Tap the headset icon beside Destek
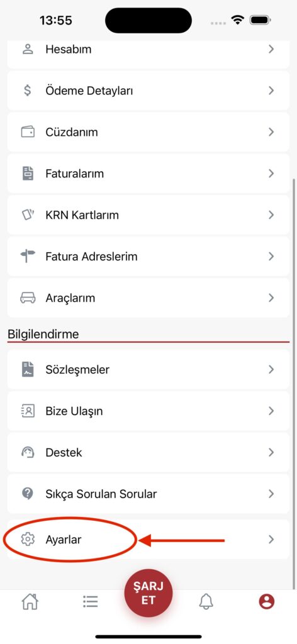The image size is (297, 644). 28,452
